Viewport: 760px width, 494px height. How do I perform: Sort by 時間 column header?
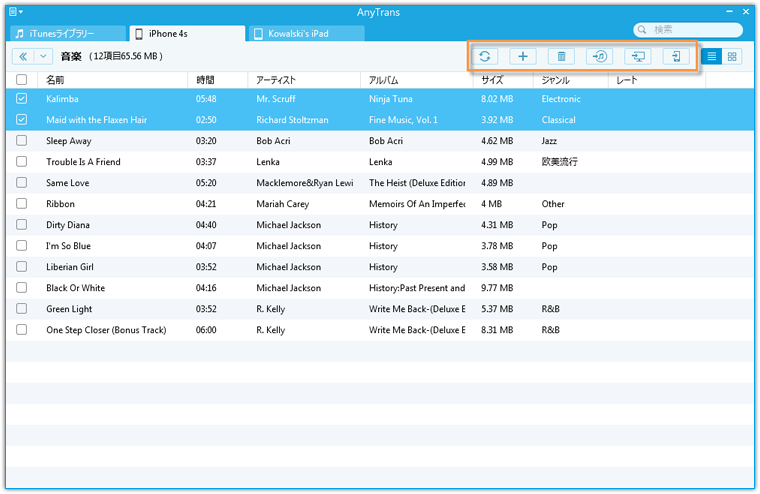[218, 80]
